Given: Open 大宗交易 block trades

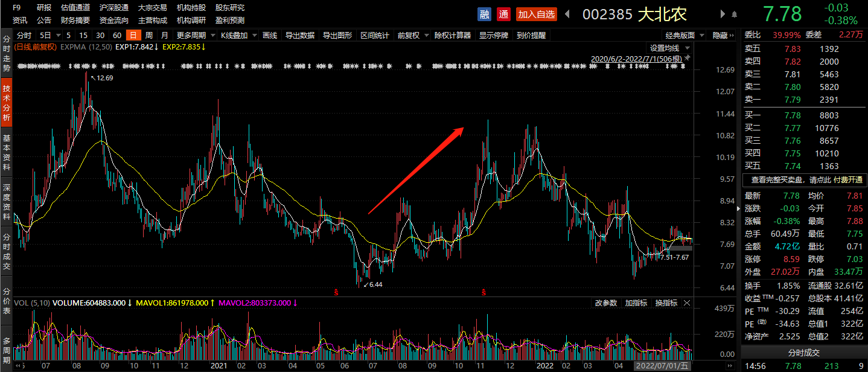Looking at the screenshot, I should pyautogui.click(x=153, y=8).
